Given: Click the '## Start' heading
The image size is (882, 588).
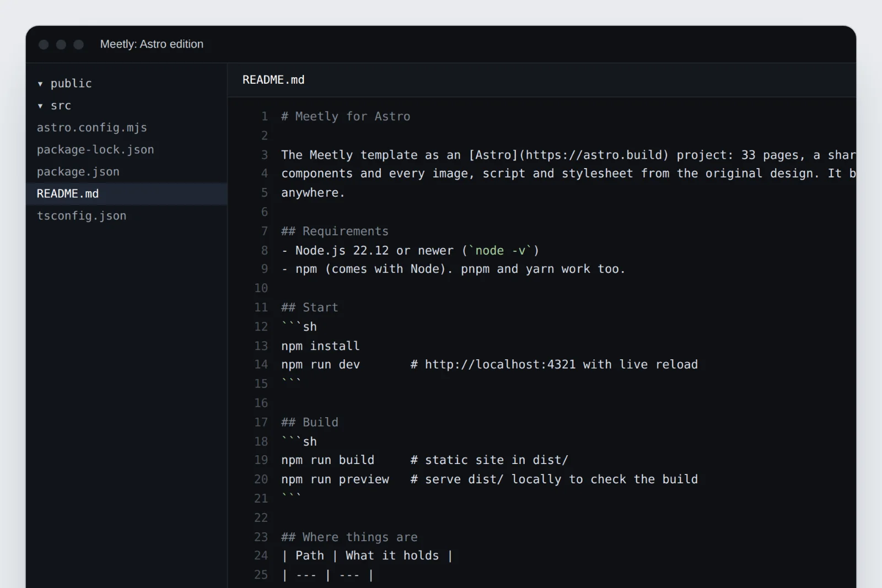Looking at the screenshot, I should pyautogui.click(x=309, y=307).
